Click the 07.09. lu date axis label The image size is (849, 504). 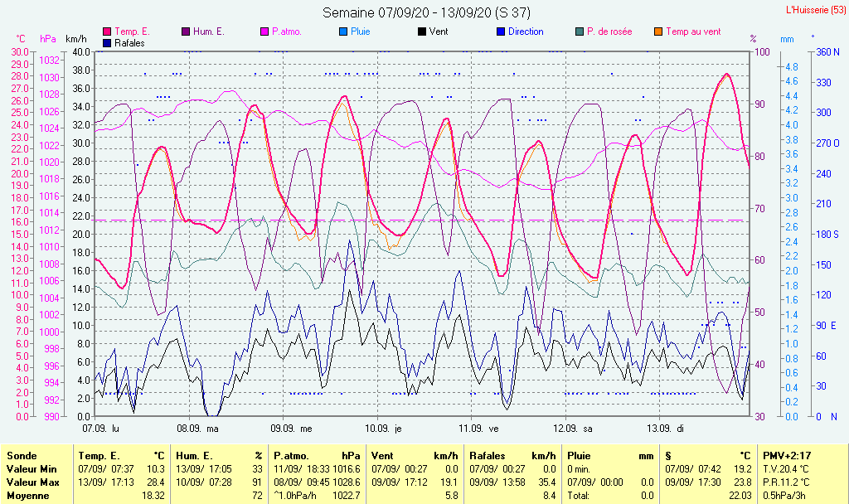coord(100,429)
